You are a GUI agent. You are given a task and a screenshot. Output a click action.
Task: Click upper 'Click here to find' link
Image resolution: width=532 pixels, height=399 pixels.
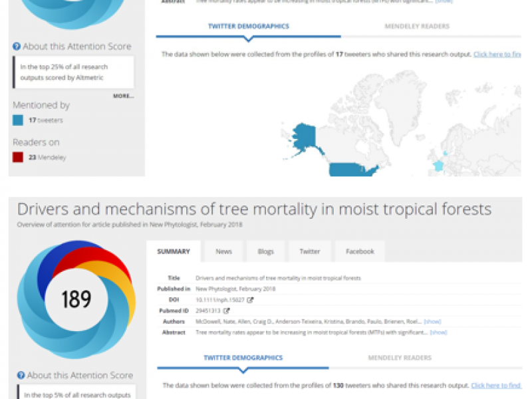click(x=497, y=55)
